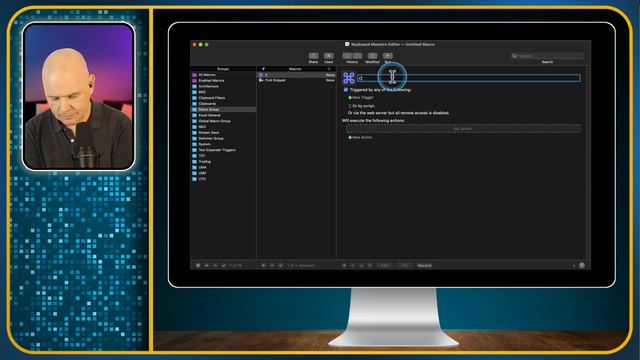Click the Record button
This screenshot has width=640, height=360.
[x=424, y=266]
